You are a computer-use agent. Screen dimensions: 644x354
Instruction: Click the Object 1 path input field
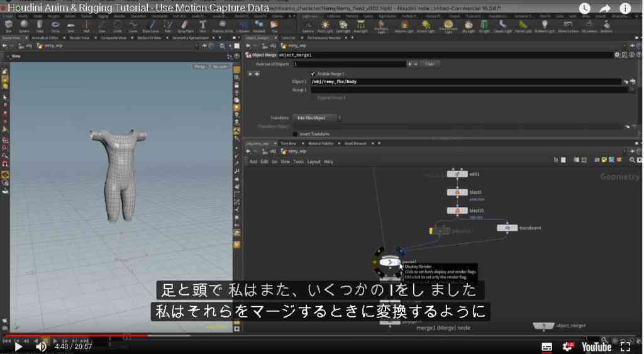point(466,82)
